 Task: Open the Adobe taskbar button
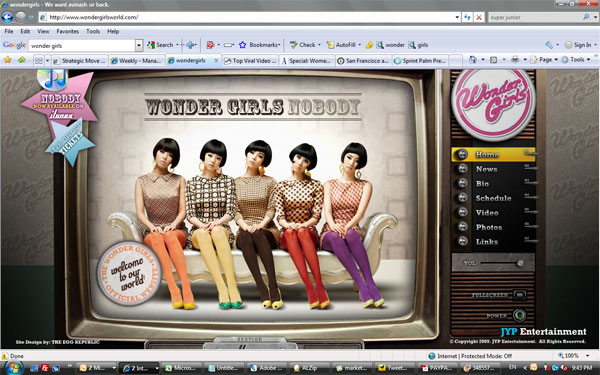(x=266, y=368)
